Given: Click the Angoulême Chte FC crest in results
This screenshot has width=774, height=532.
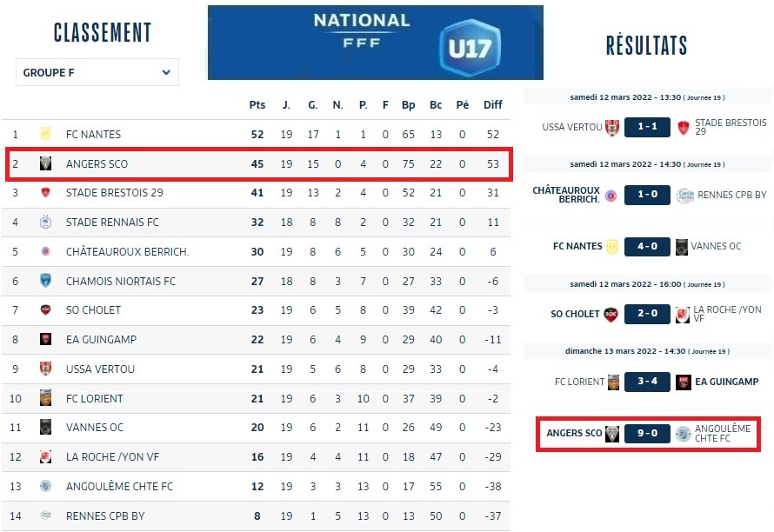Looking at the screenshot, I should [684, 433].
